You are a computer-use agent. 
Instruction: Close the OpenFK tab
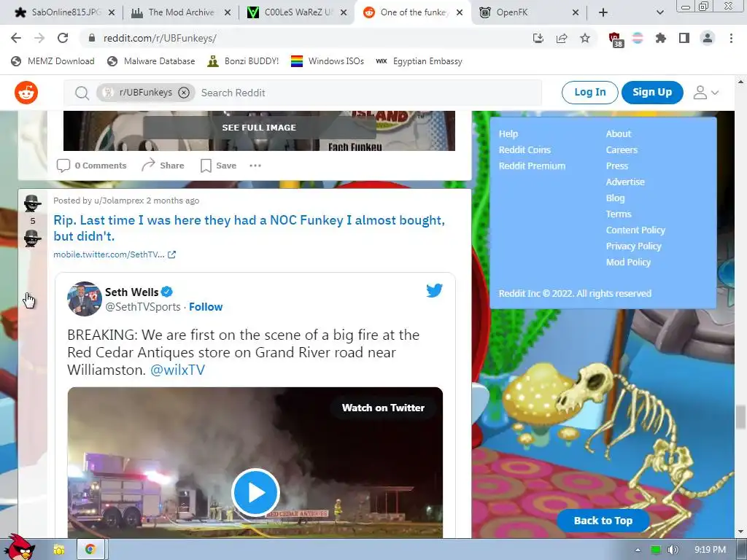(x=576, y=12)
